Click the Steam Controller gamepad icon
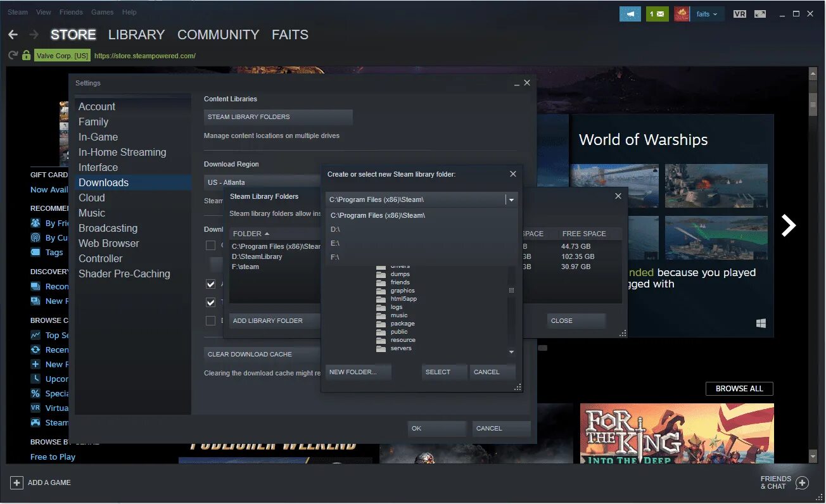826x504 pixels. [x=35, y=422]
